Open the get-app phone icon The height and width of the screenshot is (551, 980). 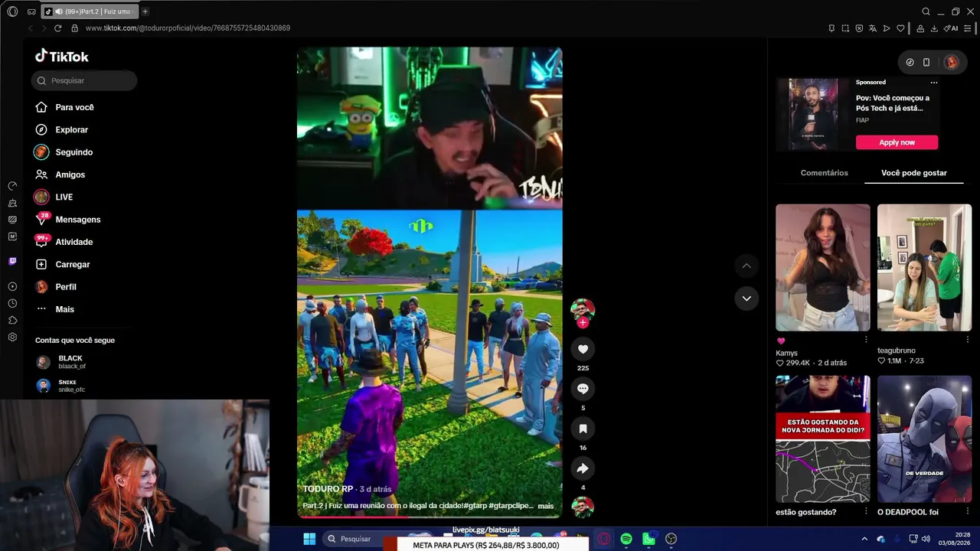pos(926,63)
